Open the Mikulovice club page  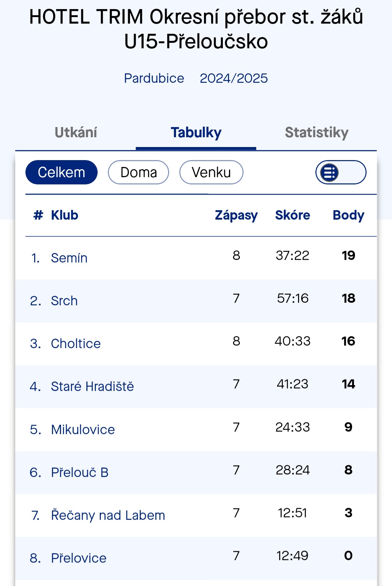click(x=83, y=430)
